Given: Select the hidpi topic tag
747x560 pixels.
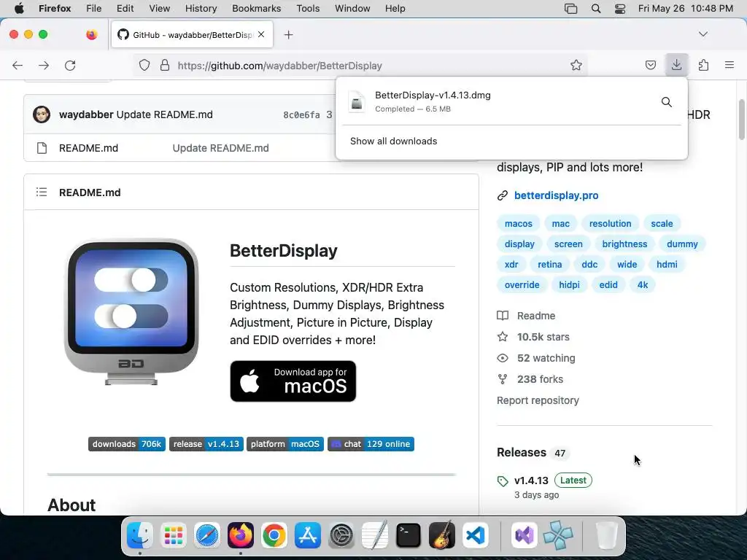Looking at the screenshot, I should pos(569,285).
